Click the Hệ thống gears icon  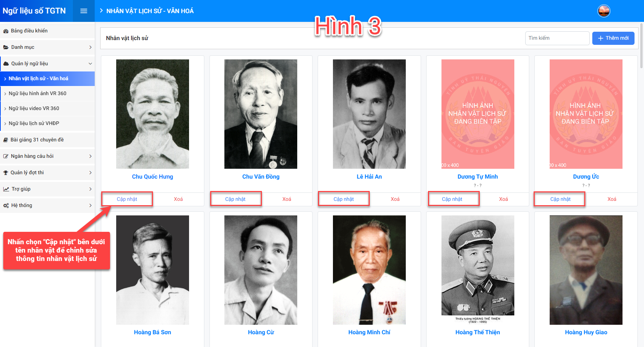(6, 206)
